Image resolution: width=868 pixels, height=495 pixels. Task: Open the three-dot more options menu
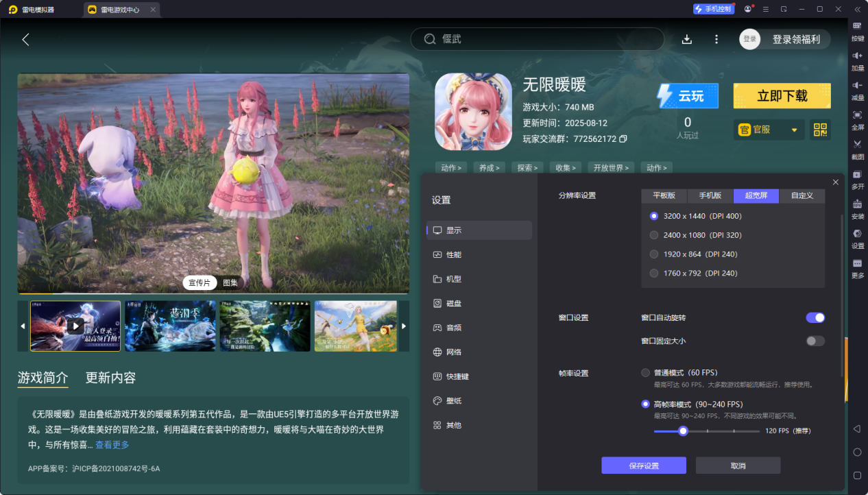(x=716, y=39)
